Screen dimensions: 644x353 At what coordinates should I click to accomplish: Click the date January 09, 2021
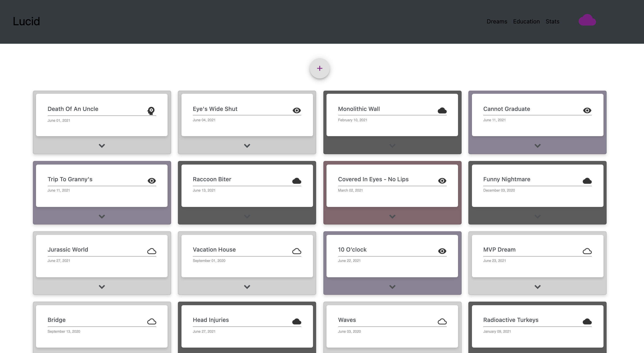(497, 331)
